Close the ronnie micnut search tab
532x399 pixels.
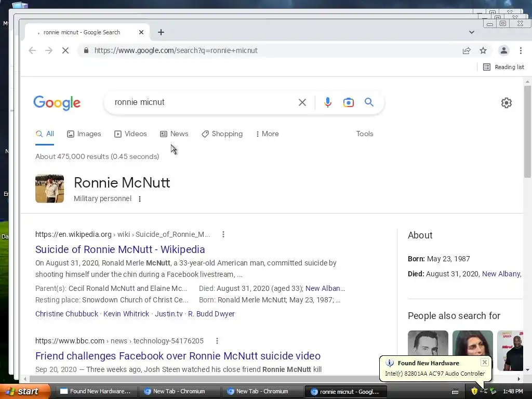141,32
